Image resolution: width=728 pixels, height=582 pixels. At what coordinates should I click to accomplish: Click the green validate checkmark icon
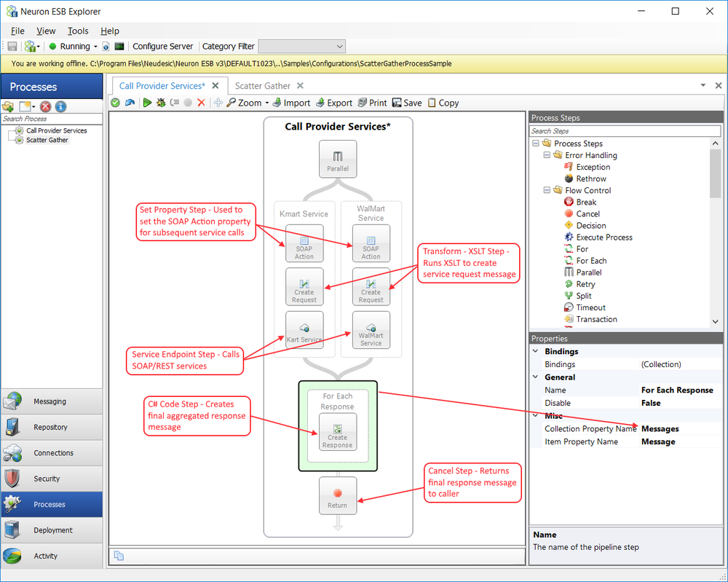[x=116, y=103]
